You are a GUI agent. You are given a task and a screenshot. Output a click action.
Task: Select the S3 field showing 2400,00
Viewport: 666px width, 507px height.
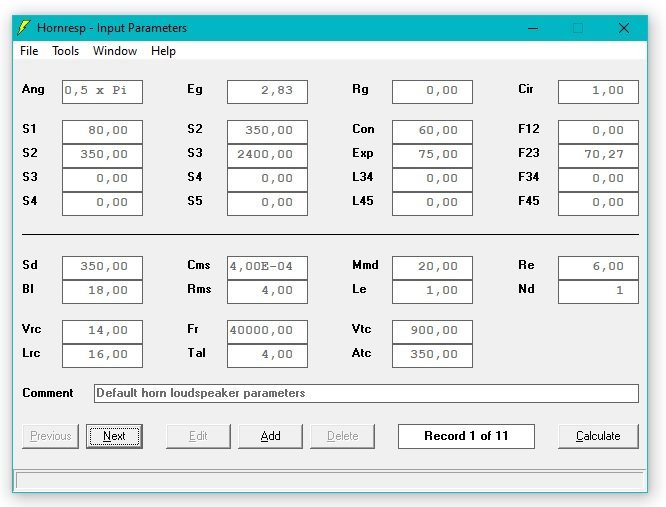(268, 156)
